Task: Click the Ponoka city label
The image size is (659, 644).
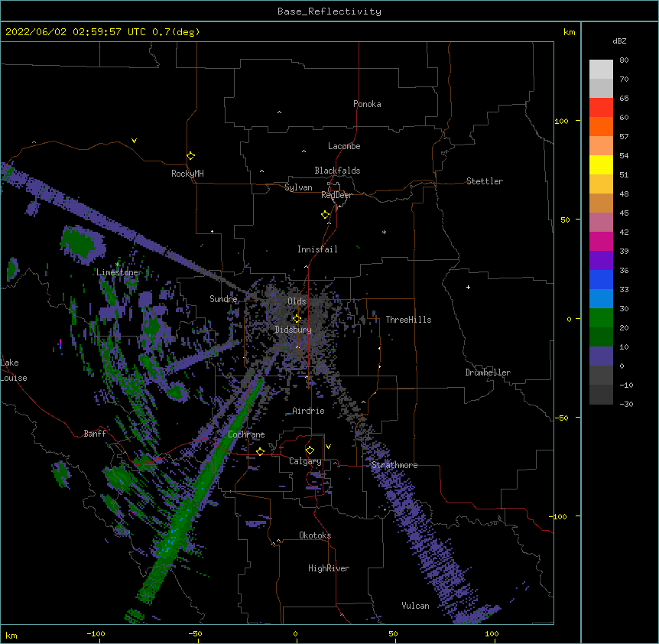Action: click(367, 104)
